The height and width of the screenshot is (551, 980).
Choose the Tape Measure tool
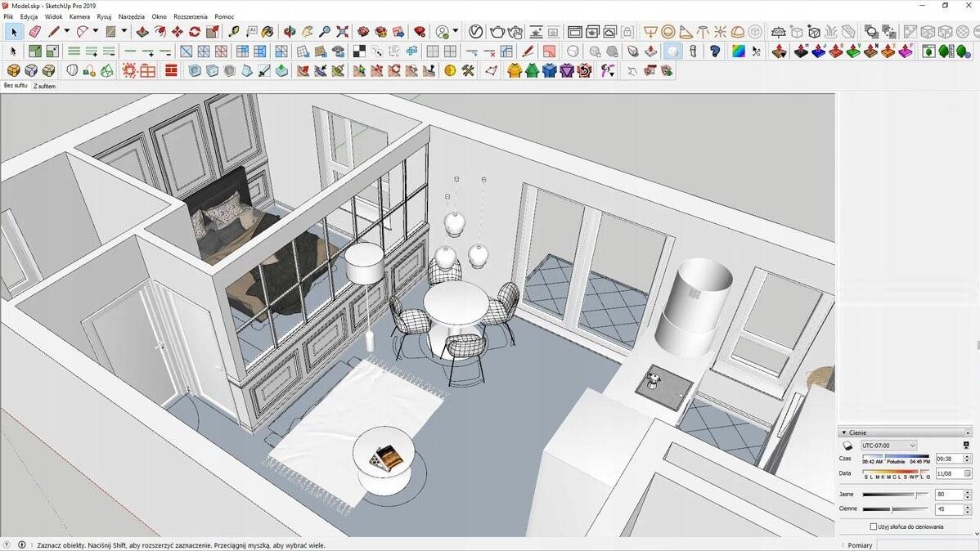pos(234,31)
